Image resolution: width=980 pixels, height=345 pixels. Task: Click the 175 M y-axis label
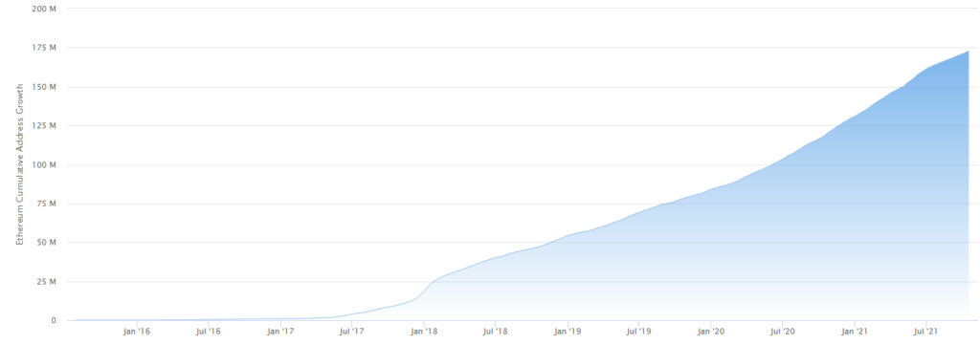(x=44, y=48)
